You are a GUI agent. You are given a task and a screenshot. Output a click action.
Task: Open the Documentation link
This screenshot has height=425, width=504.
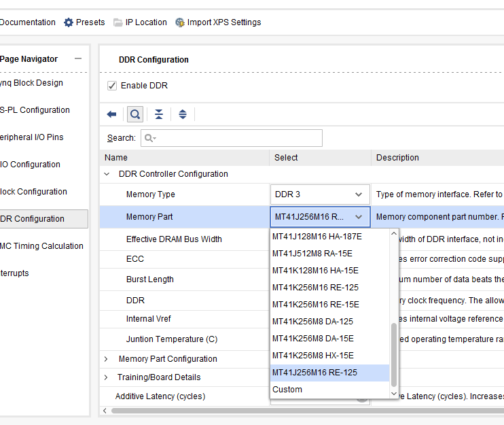(x=27, y=22)
